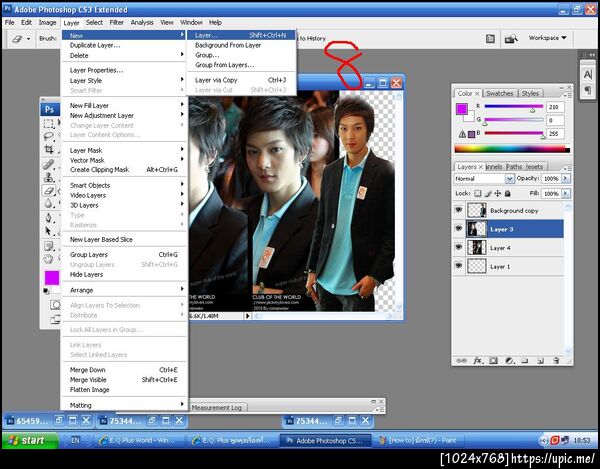Click the R value input field
The width and height of the screenshot is (600, 469).
555,107
